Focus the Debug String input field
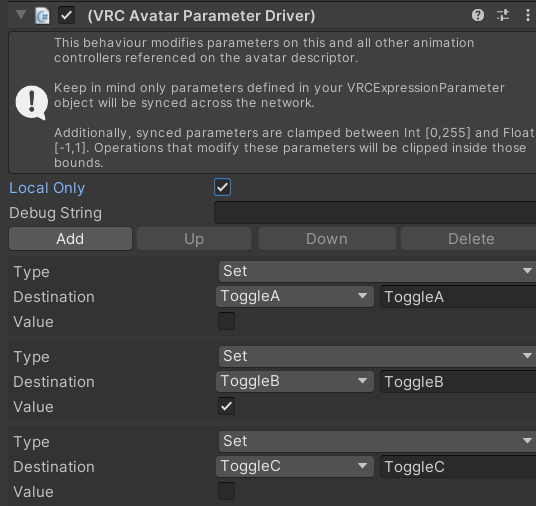 (x=375, y=213)
